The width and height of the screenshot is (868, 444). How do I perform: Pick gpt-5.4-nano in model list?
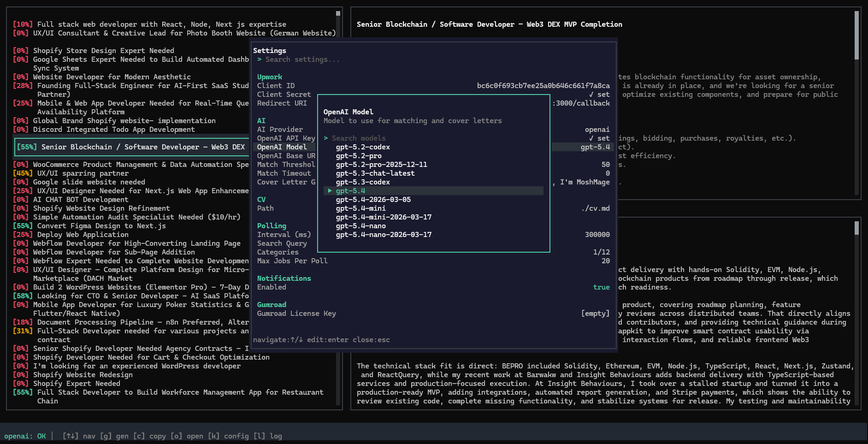360,226
